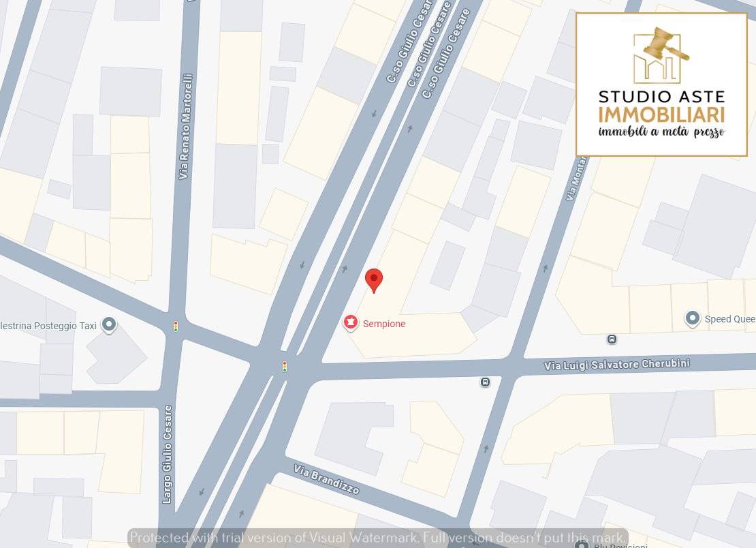Select the Posteggio Taxi place pin
756x548 pixels.
109,324
